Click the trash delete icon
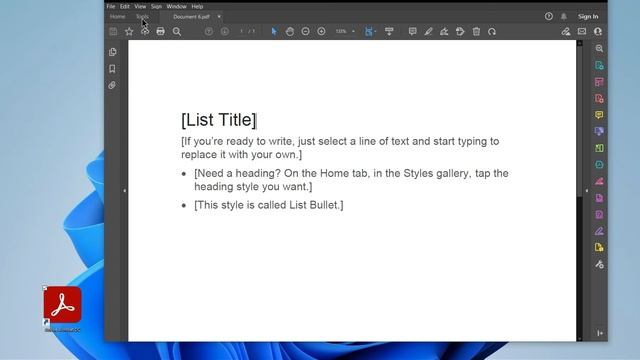Viewport: 640px width, 360px height. click(x=476, y=31)
